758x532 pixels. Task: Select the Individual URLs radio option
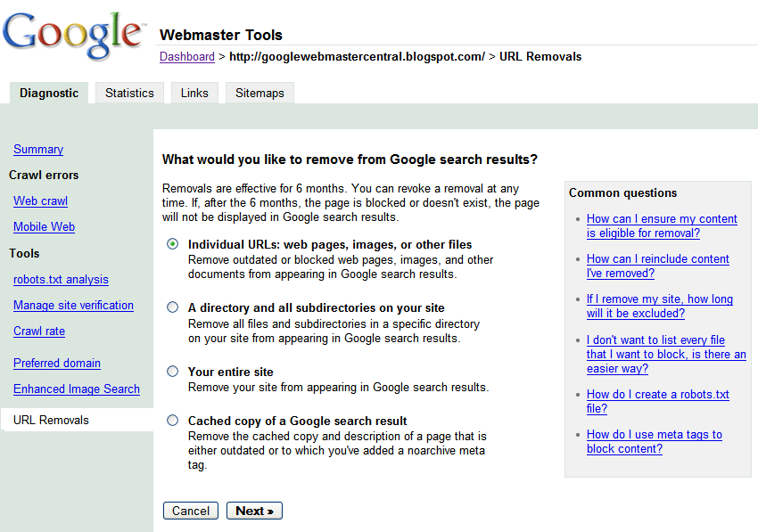[173, 244]
